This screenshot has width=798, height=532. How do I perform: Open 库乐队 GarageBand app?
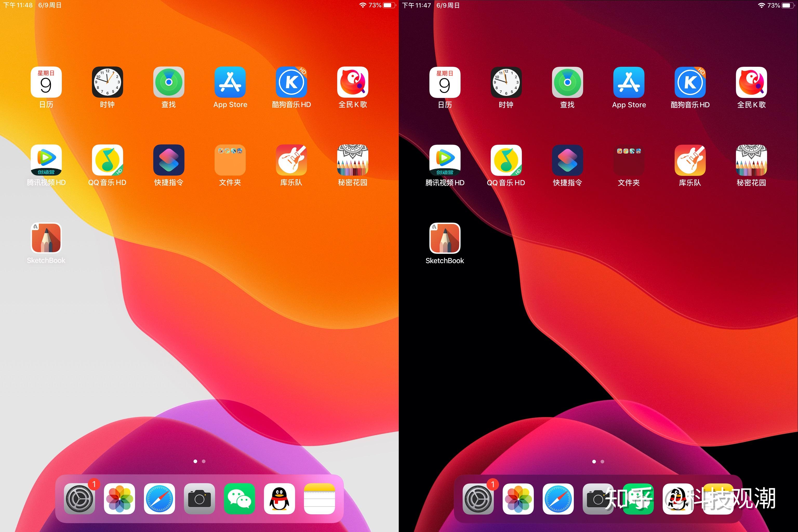pos(291,165)
